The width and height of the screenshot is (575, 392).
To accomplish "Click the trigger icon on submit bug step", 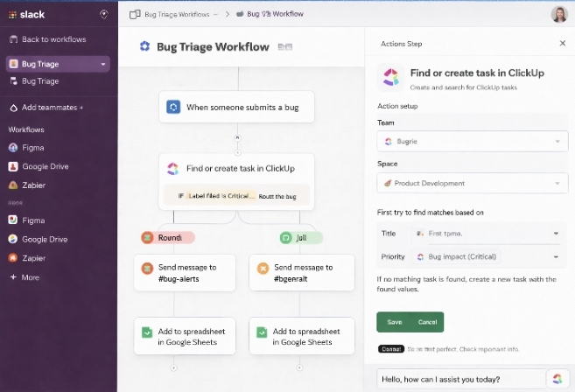I will (x=173, y=107).
